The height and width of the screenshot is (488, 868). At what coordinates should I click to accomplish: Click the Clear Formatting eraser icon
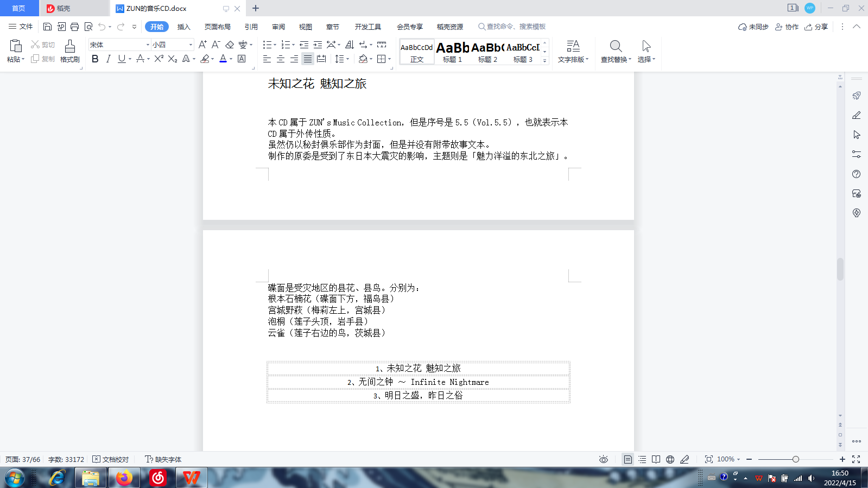[230, 45]
